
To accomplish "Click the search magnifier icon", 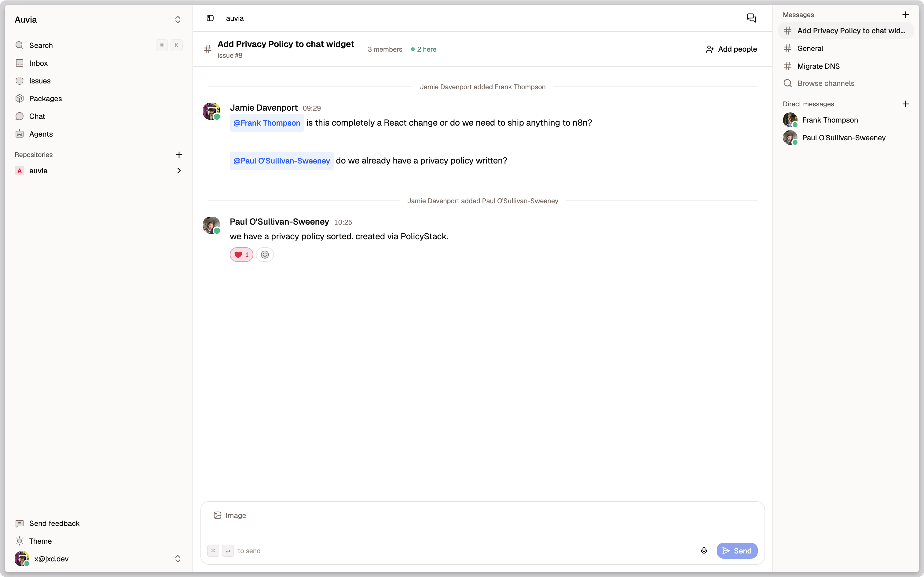I will coord(20,46).
